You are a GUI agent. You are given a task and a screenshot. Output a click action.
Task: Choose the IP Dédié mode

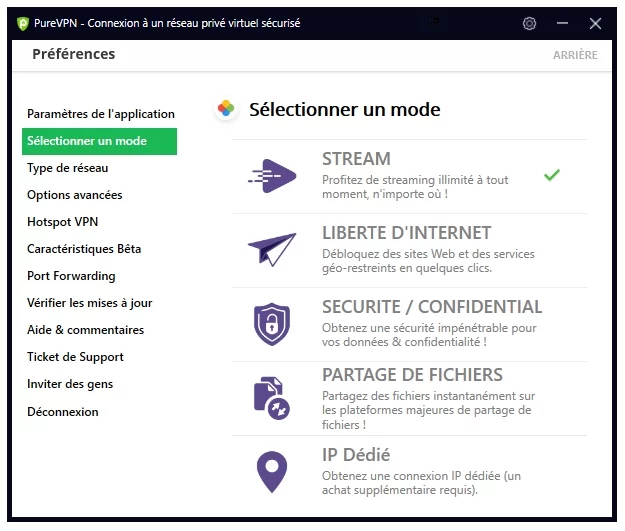[x=409, y=472]
